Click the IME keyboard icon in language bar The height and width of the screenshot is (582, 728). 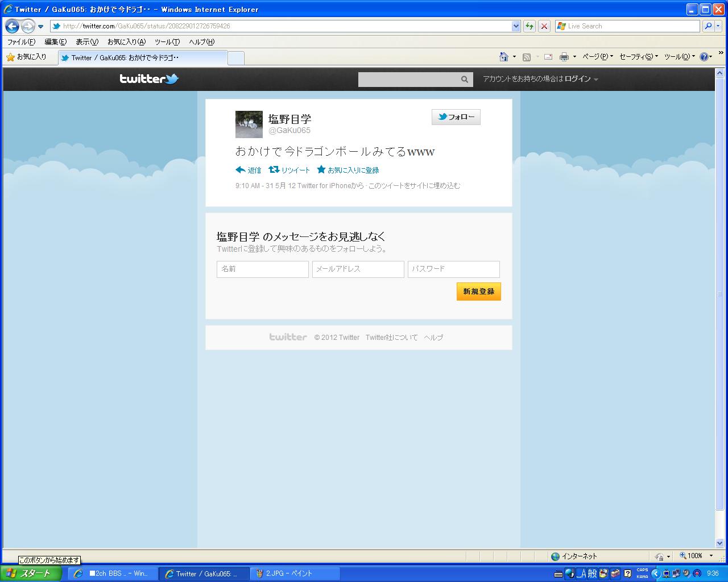coord(559,574)
